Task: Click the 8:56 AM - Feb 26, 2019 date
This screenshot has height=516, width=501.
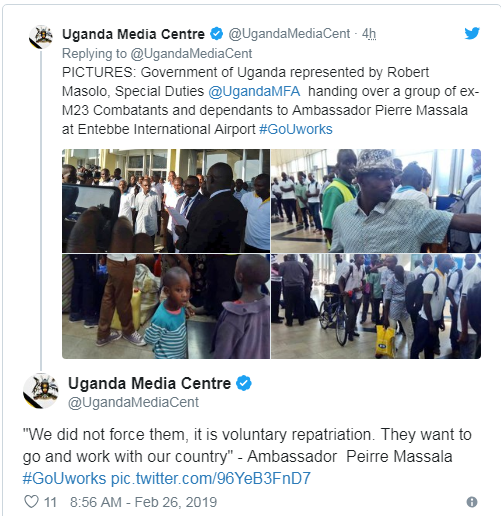Action: pyautogui.click(x=143, y=502)
